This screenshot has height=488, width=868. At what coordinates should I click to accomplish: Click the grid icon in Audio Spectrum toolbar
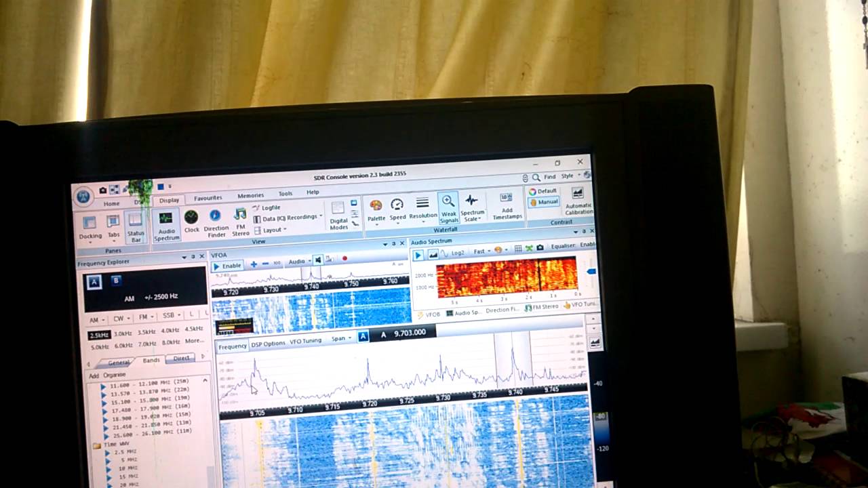click(518, 249)
